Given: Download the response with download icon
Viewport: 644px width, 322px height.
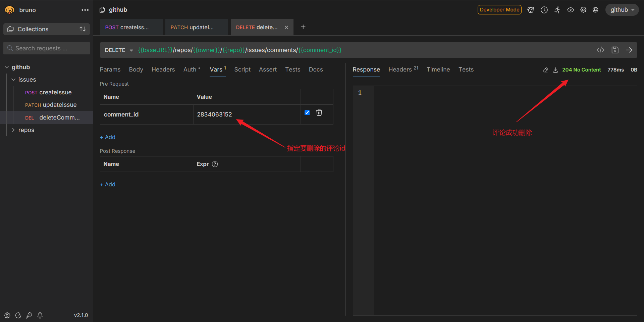Looking at the screenshot, I should [555, 70].
